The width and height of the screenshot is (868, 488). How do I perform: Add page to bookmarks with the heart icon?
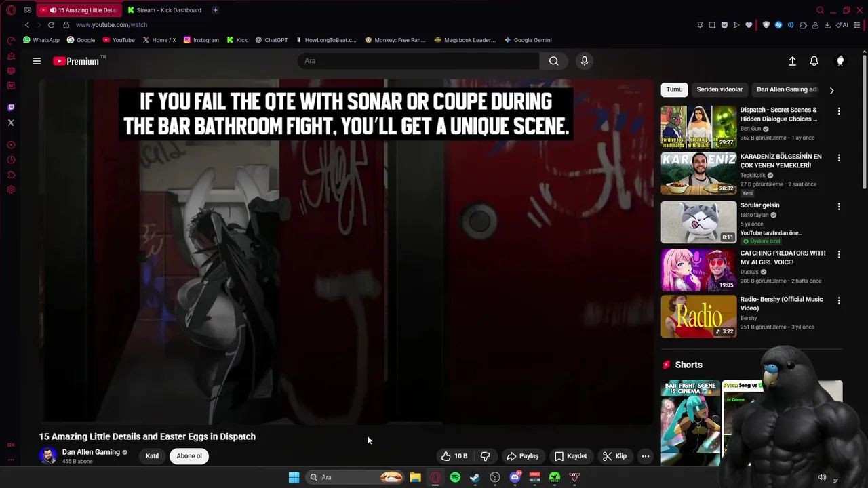point(749,25)
